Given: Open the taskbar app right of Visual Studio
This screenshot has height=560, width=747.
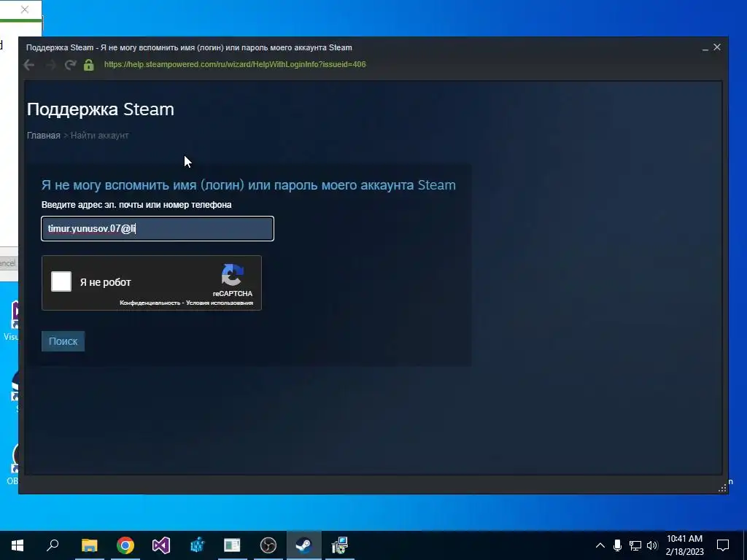Looking at the screenshot, I should (197, 545).
